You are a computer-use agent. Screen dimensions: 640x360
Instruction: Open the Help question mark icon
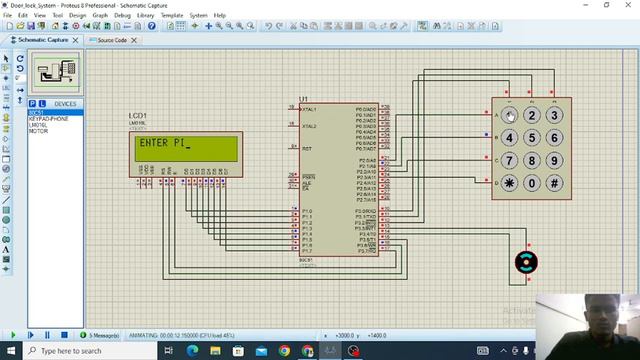click(x=151, y=26)
